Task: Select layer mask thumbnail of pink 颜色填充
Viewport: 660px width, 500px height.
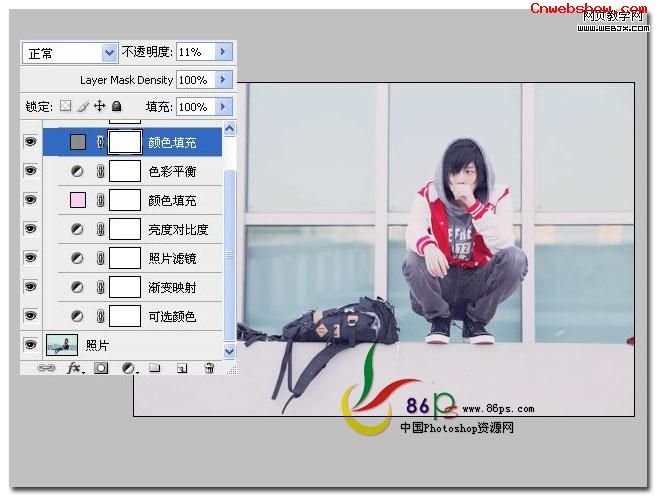Action: (125, 200)
